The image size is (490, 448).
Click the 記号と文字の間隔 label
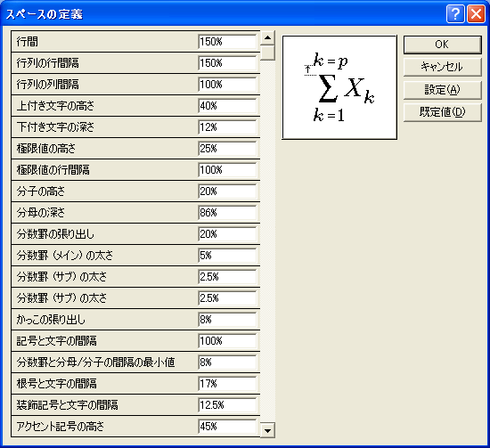click(57, 341)
